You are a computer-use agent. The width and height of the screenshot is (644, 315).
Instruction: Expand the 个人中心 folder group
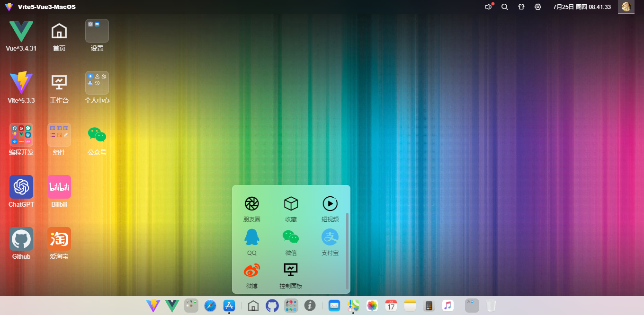coord(97,83)
